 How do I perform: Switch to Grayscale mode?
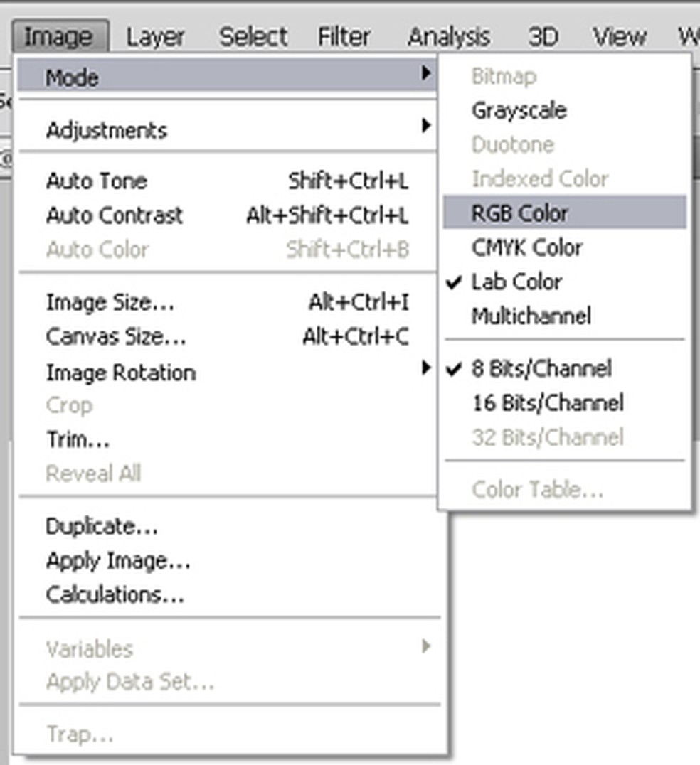click(x=519, y=111)
